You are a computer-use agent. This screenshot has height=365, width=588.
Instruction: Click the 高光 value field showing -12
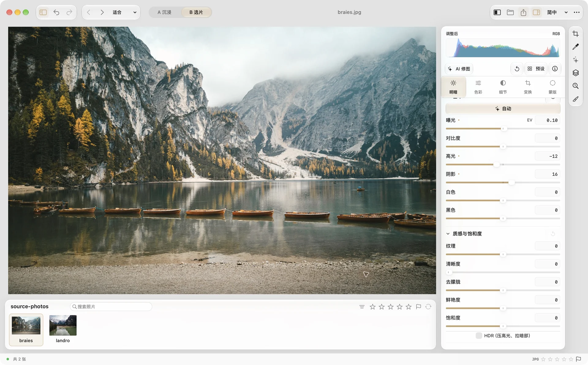point(548,156)
